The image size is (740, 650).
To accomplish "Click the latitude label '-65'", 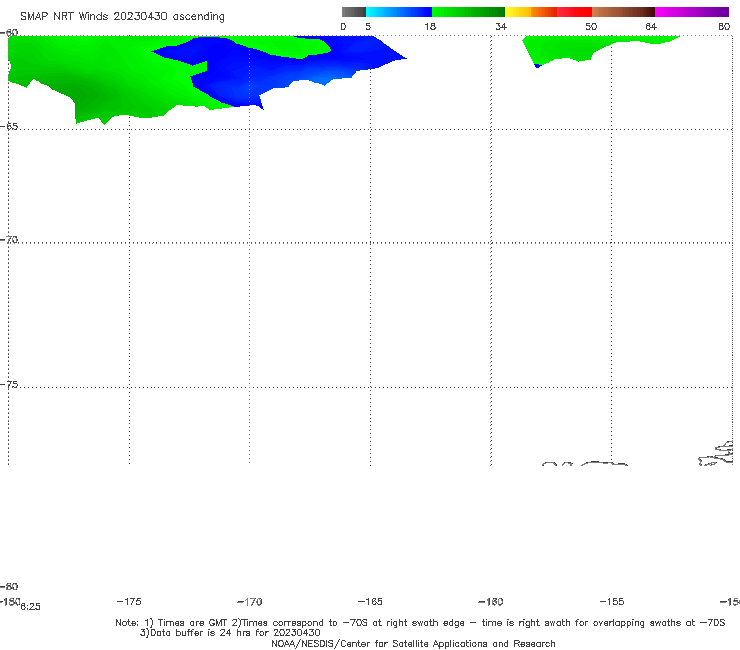I will (x=9, y=126).
